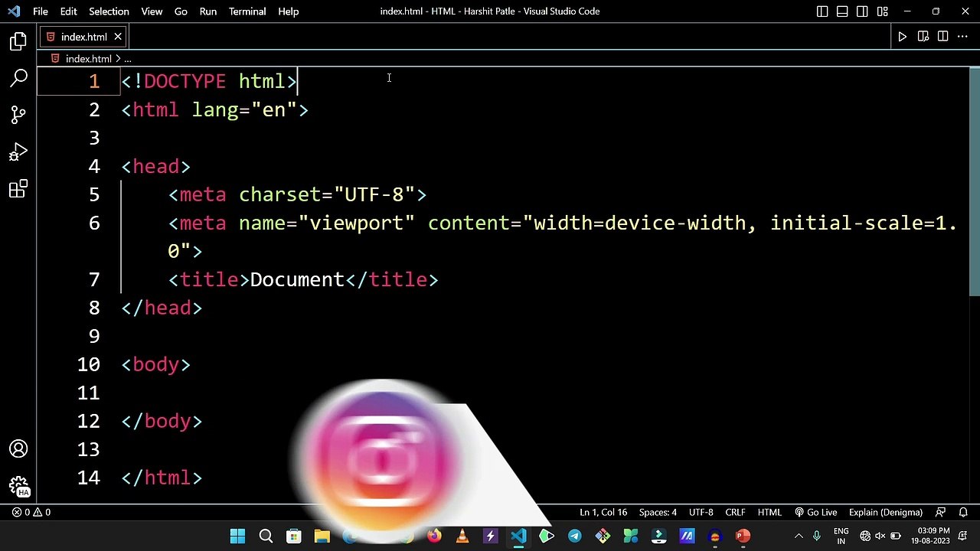Open the Help menu
The width and height of the screenshot is (980, 551).
(x=288, y=11)
